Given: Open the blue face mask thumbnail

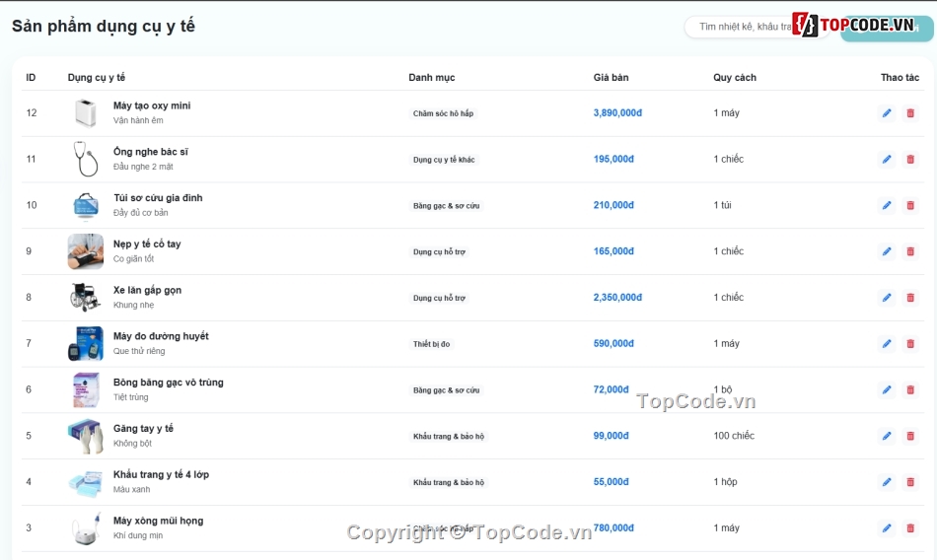Looking at the screenshot, I should pyautogui.click(x=86, y=482).
